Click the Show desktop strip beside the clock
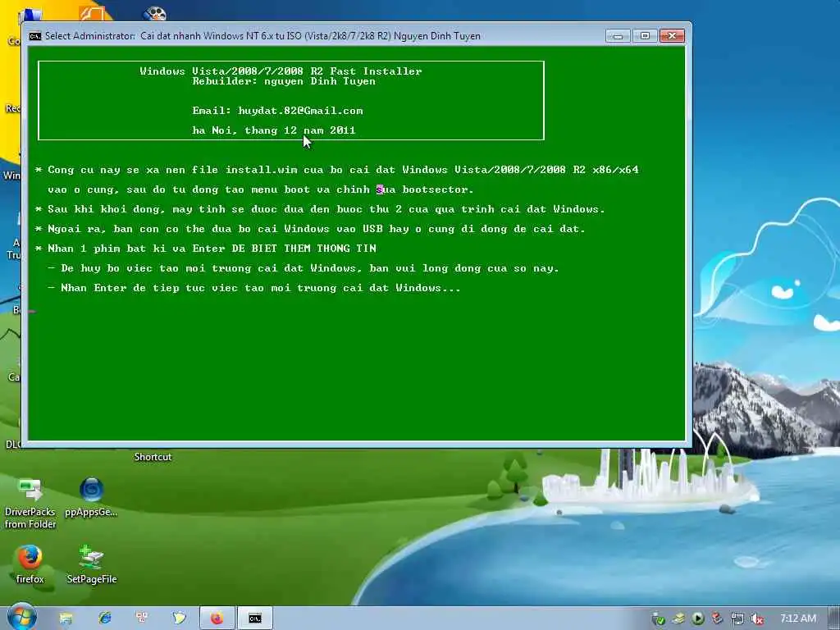This screenshot has height=630, width=840. [x=834, y=619]
